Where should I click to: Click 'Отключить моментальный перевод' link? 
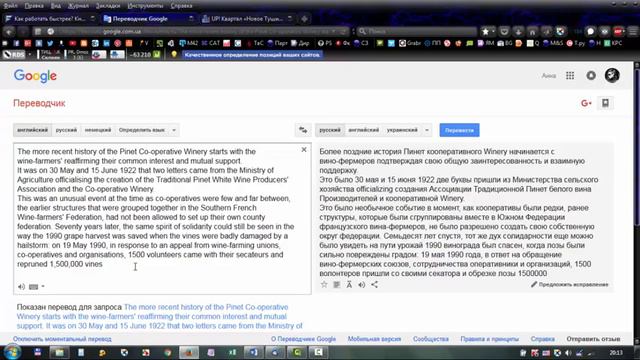click(62, 339)
